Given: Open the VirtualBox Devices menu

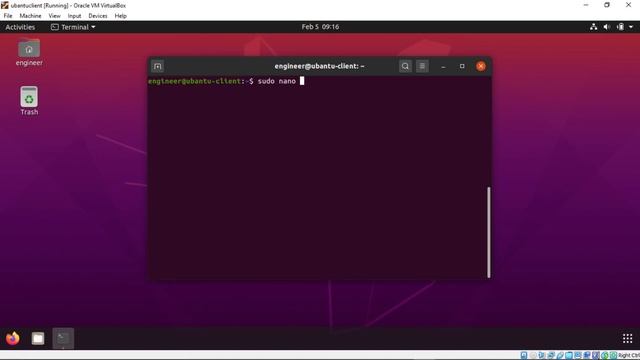Looking at the screenshot, I should 98,16.
